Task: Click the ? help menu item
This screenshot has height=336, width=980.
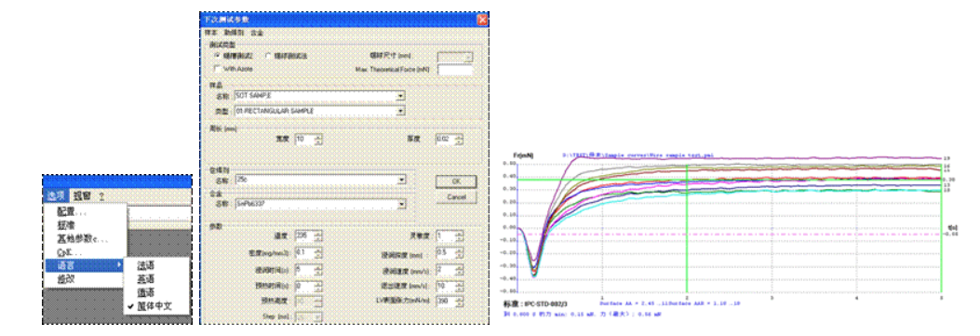Action: (x=101, y=195)
